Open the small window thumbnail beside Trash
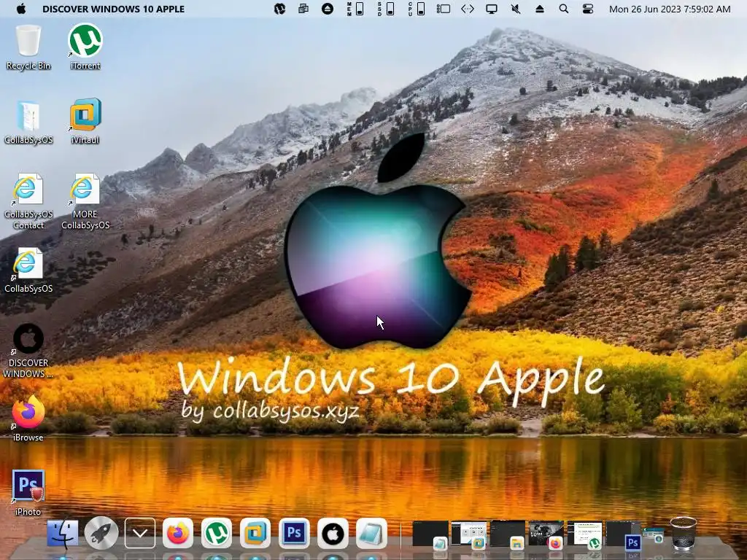Image resolution: width=747 pixels, height=560 pixels. [653, 536]
